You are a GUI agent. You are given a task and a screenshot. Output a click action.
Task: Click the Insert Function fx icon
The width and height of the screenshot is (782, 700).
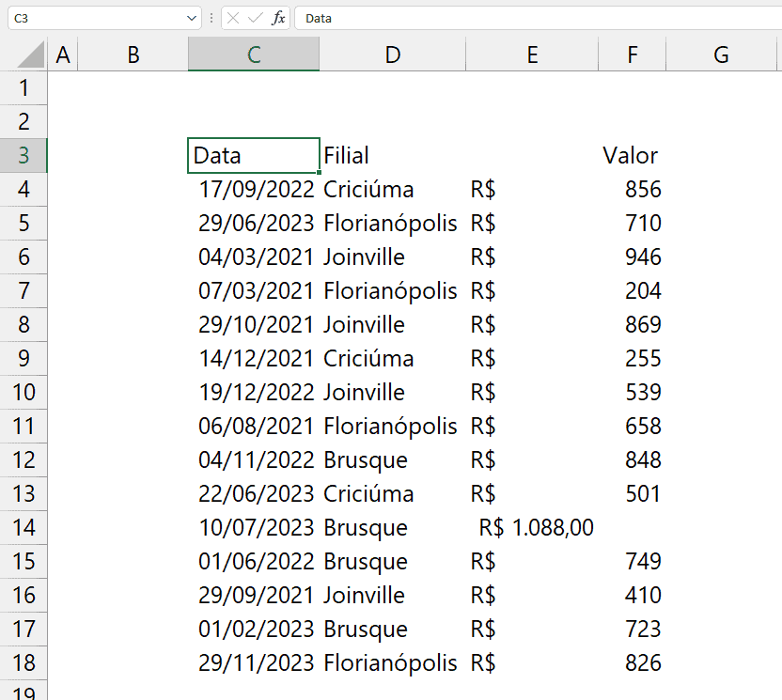point(278,19)
